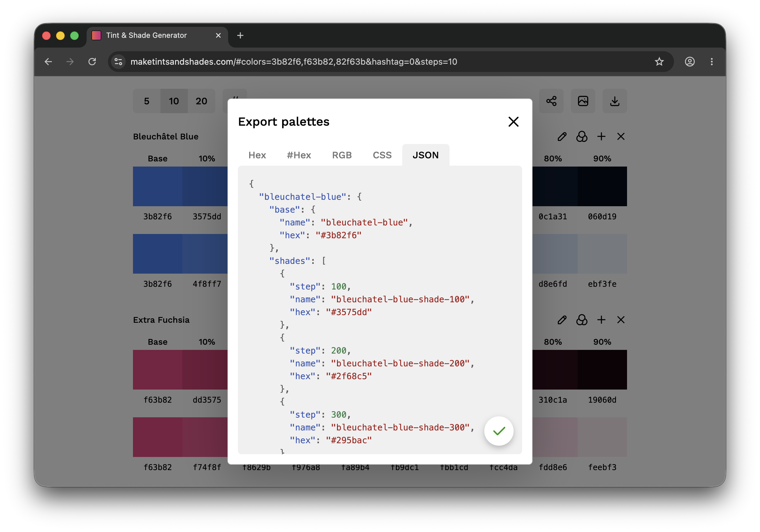The image size is (760, 532).
Task: Close the Export palettes dialog
Action: (x=513, y=122)
